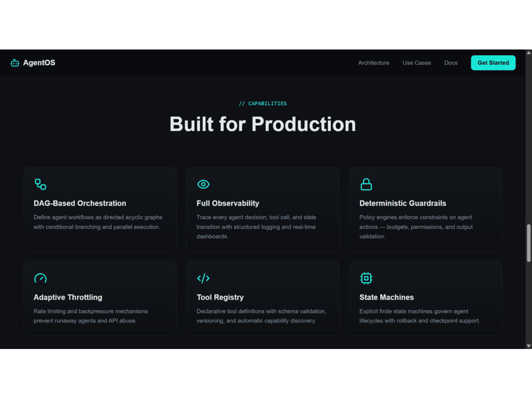This screenshot has width=532, height=399.
Task: Select the Tool Registry heading
Action: coord(220,297)
